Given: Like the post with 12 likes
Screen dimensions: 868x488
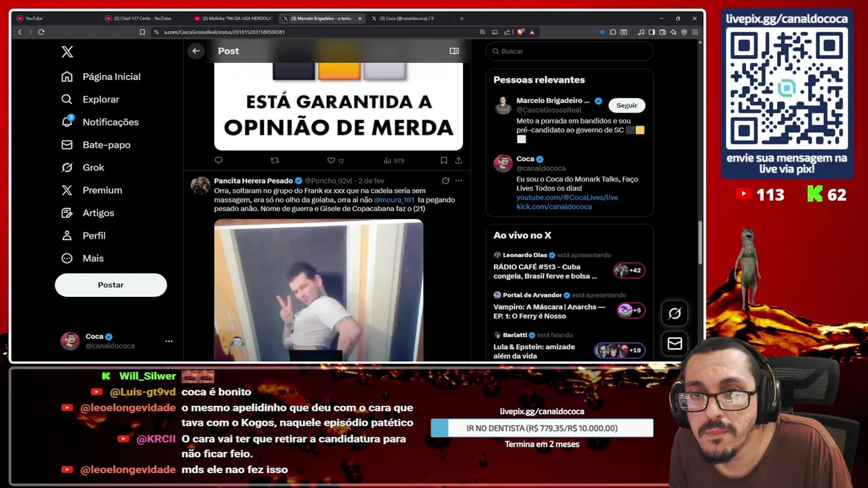Looking at the screenshot, I should (336, 161).
